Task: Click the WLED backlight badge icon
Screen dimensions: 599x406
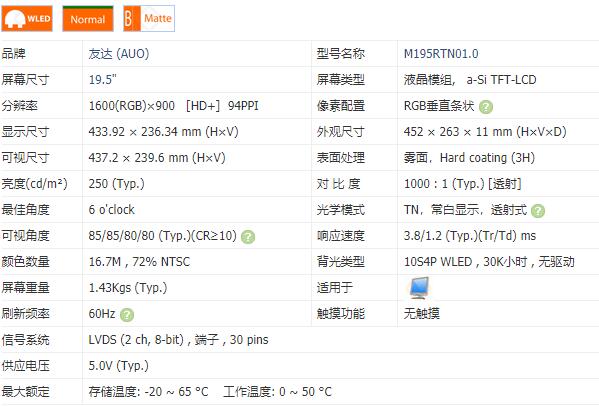Action: pyautogui.click(x=27, y=18)
